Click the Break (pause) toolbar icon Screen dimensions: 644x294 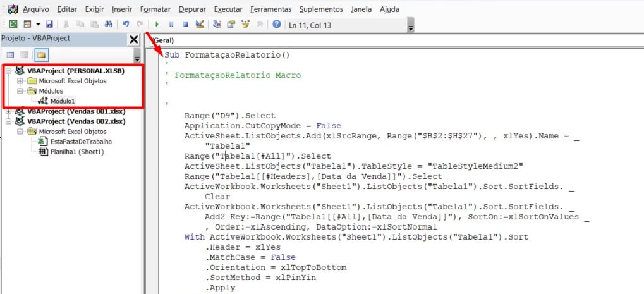tap(171, 24)
